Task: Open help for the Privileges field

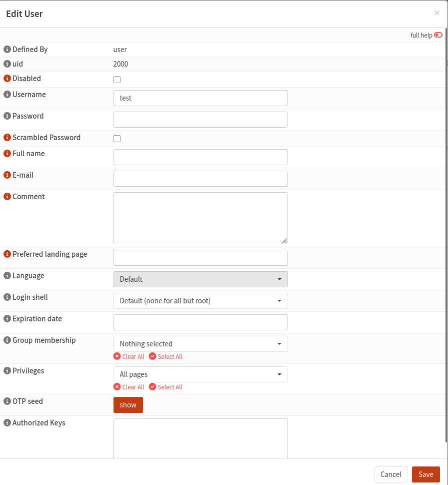Action: click(6, 370)
